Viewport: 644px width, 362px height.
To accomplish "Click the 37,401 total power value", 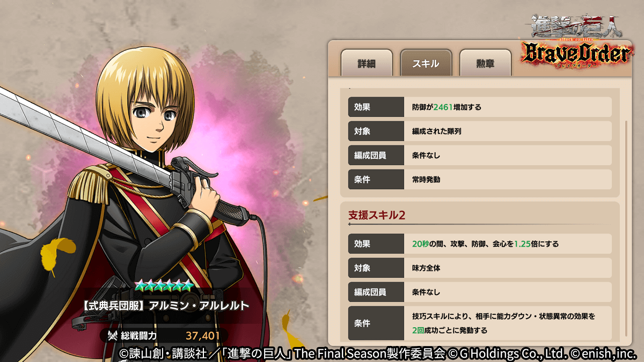I will pyautogui.click(x=203, y=336).
